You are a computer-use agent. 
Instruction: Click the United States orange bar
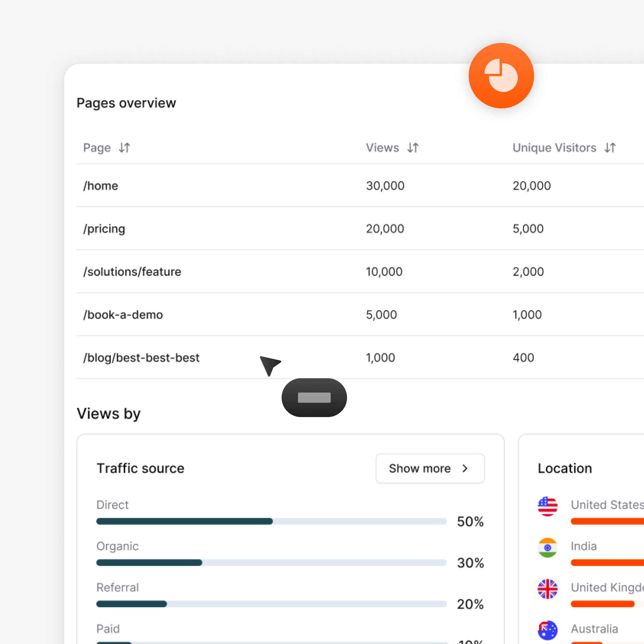(607, 521)
